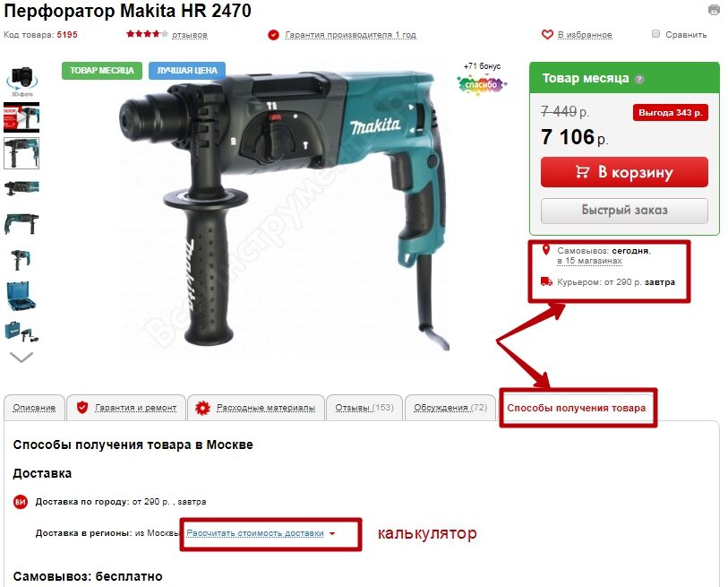The height and width of the screenshot is (587, 728).
Task: Click the red warranty checkmark icon
Action: coord(273,35)
